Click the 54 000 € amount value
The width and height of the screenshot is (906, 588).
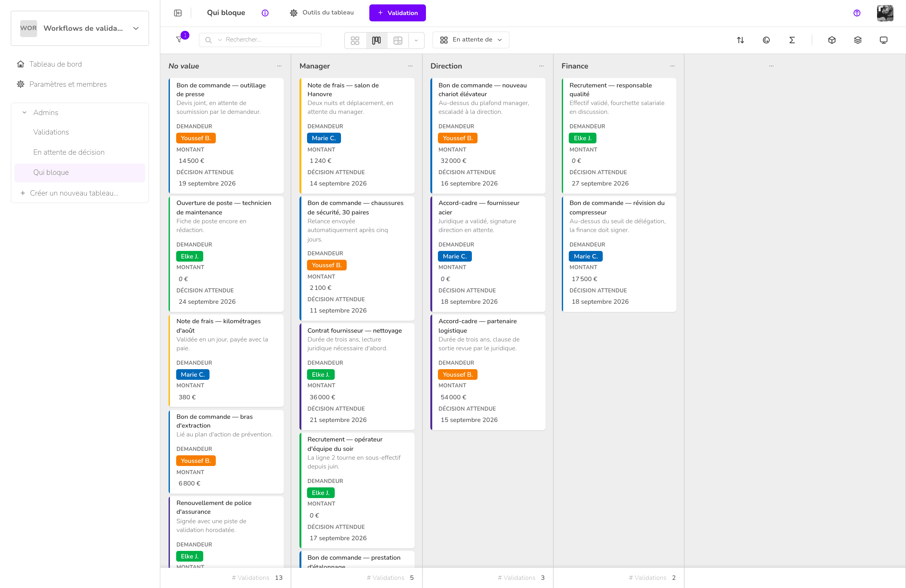tap(453, 397)
